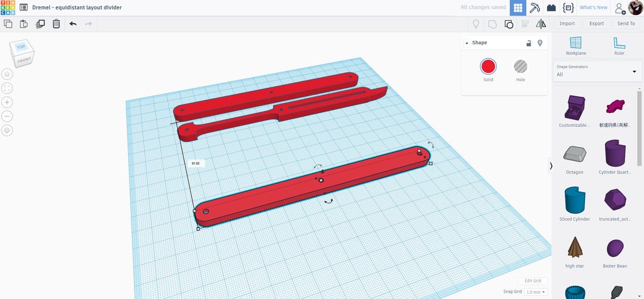This screenshot has width=644, height=299.
Task: Open the What's New link
Action: point(593,8)
